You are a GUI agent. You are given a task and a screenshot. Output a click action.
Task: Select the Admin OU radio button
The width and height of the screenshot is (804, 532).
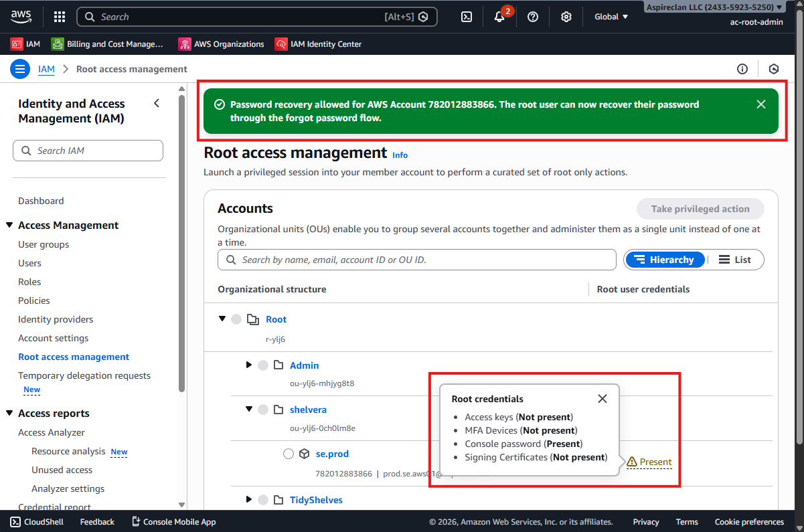(263, 365)
